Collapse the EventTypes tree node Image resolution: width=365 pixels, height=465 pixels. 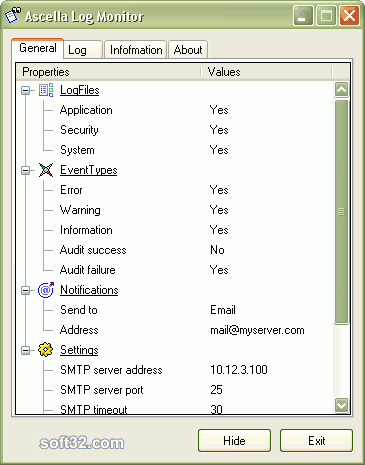25,170
